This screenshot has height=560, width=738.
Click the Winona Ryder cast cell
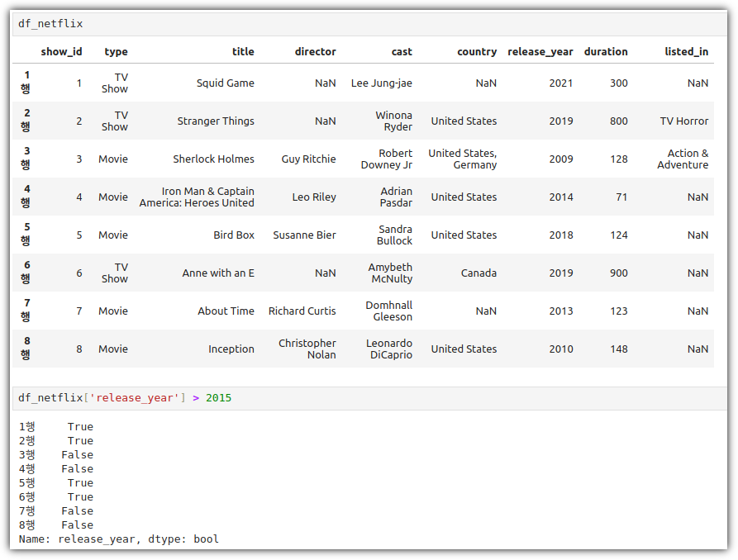393,121
